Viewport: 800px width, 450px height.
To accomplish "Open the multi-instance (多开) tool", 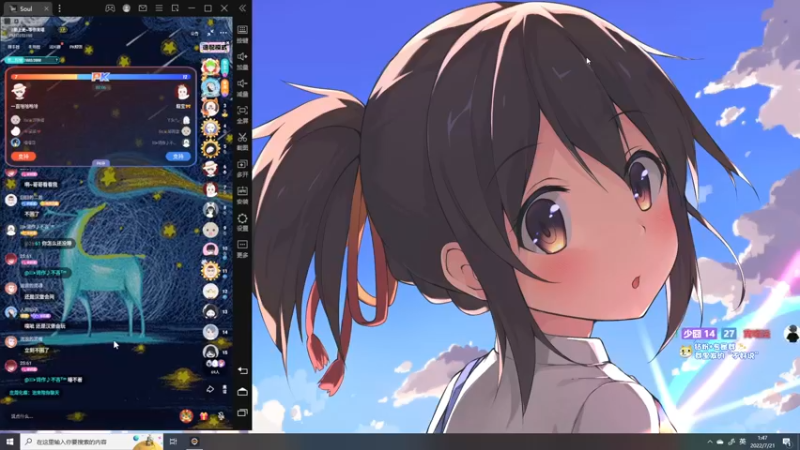I will tap(242, 168).
